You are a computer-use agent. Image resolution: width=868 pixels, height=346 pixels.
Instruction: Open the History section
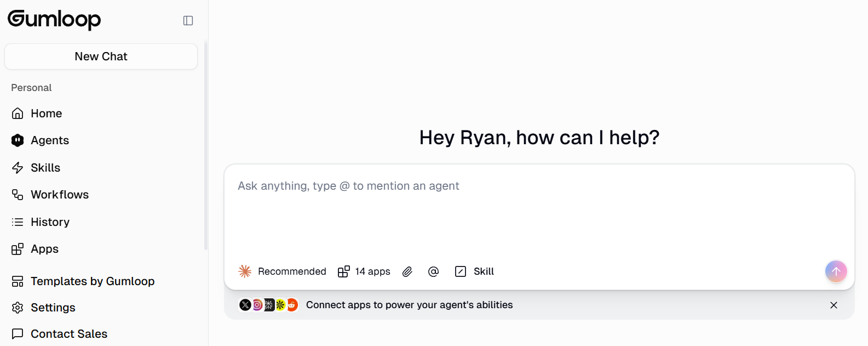click(x=50, y=222)
